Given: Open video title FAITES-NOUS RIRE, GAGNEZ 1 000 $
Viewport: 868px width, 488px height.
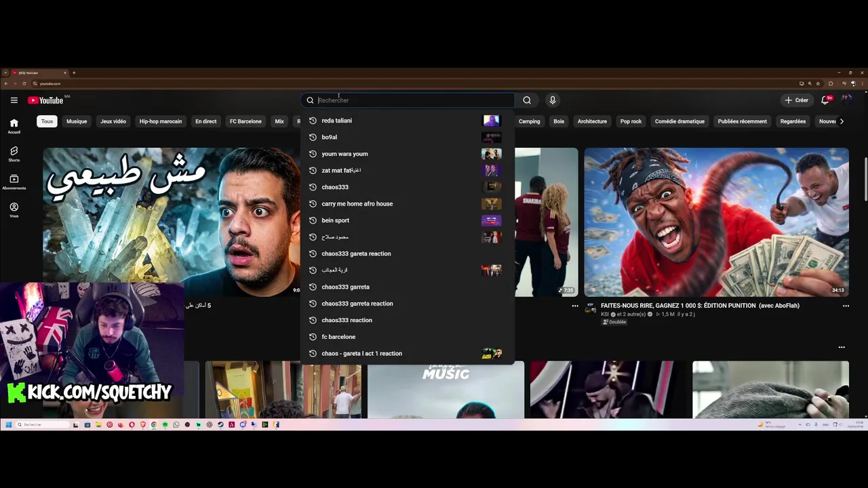Looking at the screenshot, I should (700, 306).
